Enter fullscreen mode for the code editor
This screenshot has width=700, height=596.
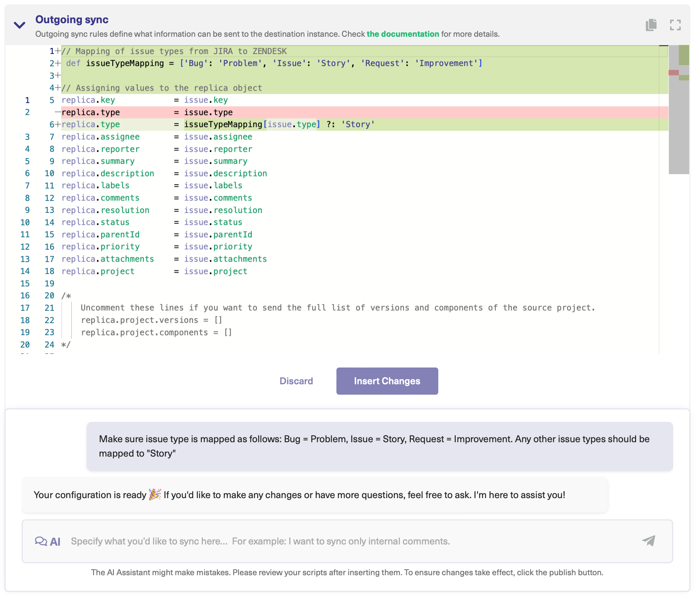coord(676,25)
